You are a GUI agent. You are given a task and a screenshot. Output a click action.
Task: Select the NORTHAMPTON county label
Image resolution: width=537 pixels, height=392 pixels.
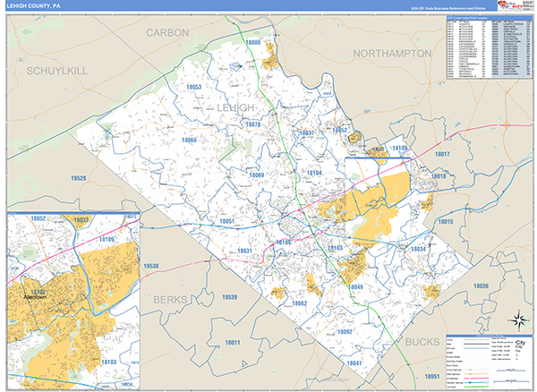tap(392, 54)
